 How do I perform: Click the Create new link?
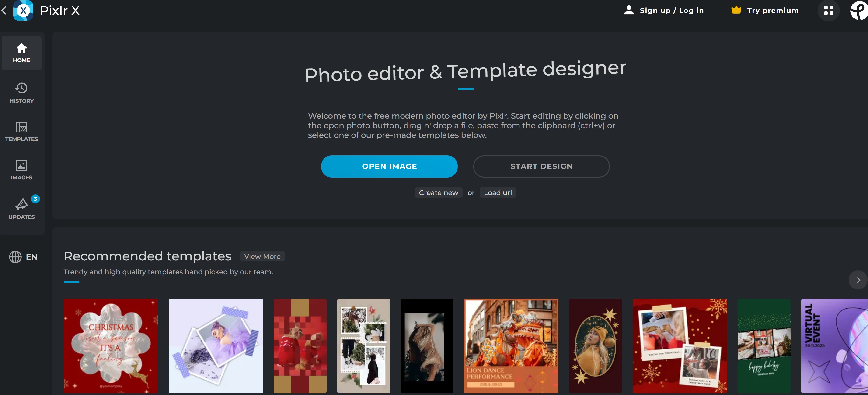(x=438, y=193)
